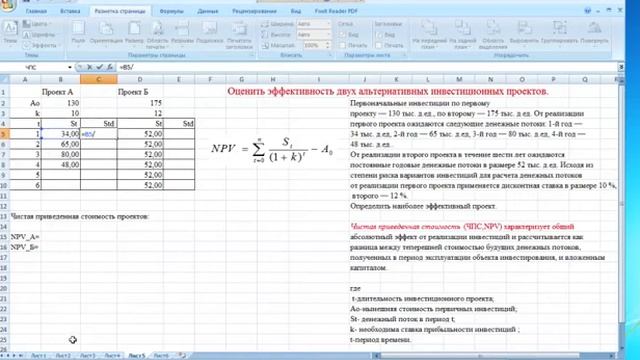This screenshot has height=360, width=640.
Task: Switch to the Home (Главная) tab
Action: [x=36, y=11]
